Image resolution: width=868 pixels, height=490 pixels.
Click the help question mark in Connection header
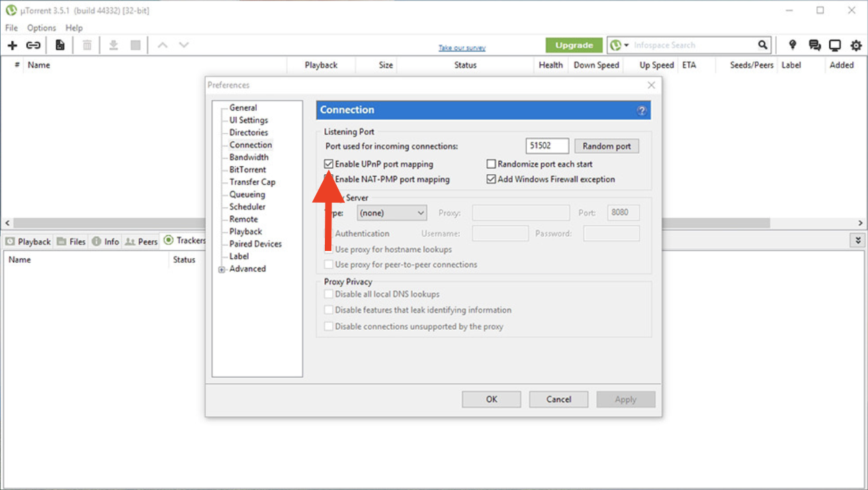[x=642, y=111]
